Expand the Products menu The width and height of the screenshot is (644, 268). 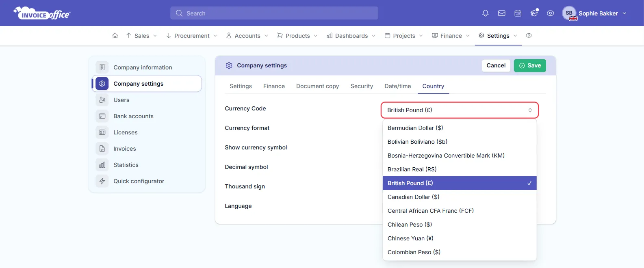pyautogui.click(x=297, y=36)
